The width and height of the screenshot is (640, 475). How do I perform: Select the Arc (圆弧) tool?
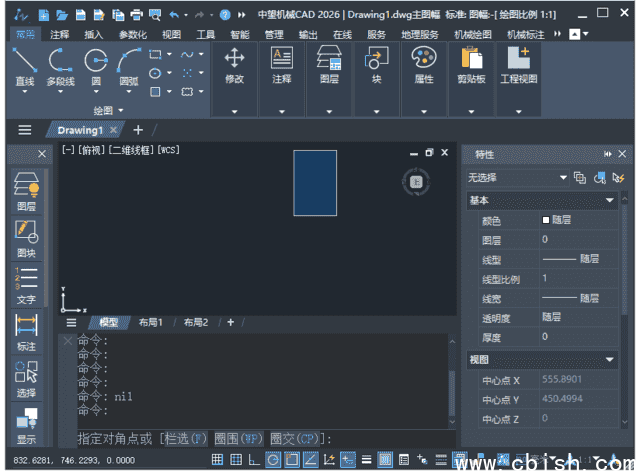[x=129, y=66]
